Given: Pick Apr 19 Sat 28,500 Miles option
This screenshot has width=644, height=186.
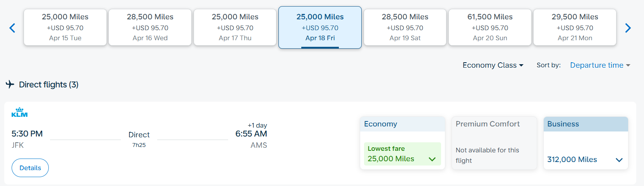Looking at the screenshot, I should coord(405,27).
